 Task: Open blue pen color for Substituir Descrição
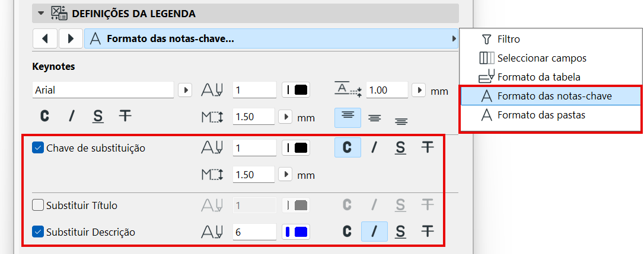(x=297, y=232)
